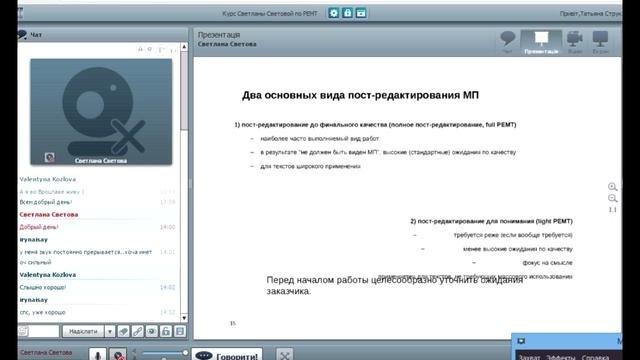The image size is (640, 360).
Task: Click the notes icon left of chat input
Action: pos(23,331)
